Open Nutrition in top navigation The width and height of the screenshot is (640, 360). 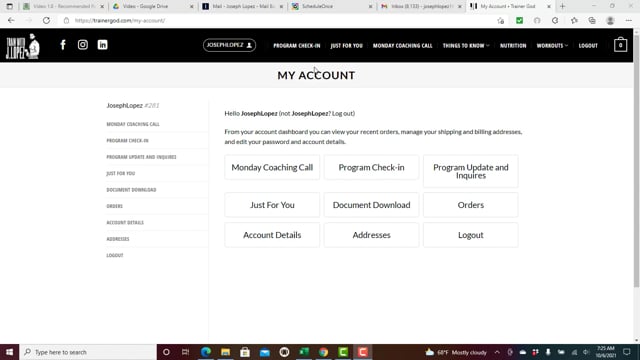[513, 46]
